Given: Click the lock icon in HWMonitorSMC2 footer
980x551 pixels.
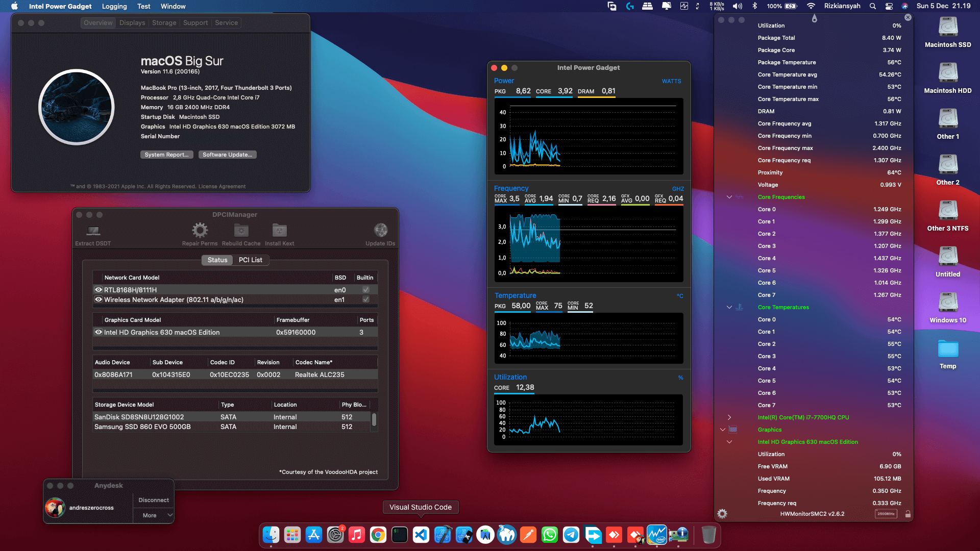Looking at the screenshot, I should [908, 514].
